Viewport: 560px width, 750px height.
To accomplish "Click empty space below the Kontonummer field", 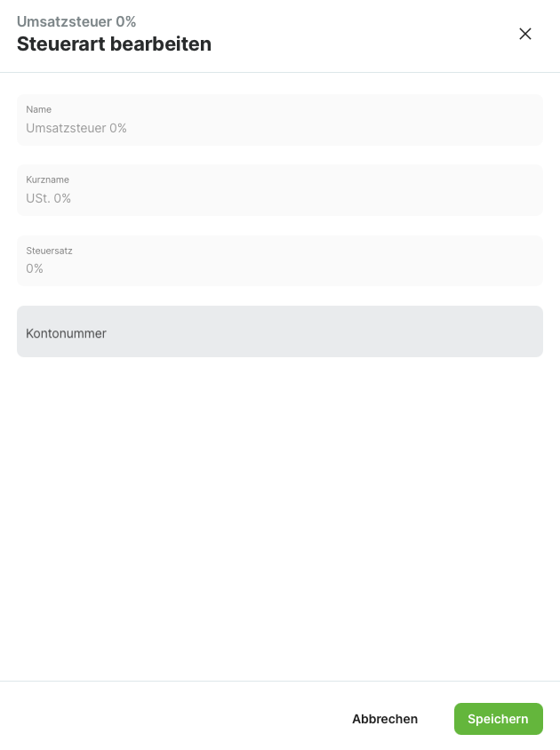I will coord(280,515).
